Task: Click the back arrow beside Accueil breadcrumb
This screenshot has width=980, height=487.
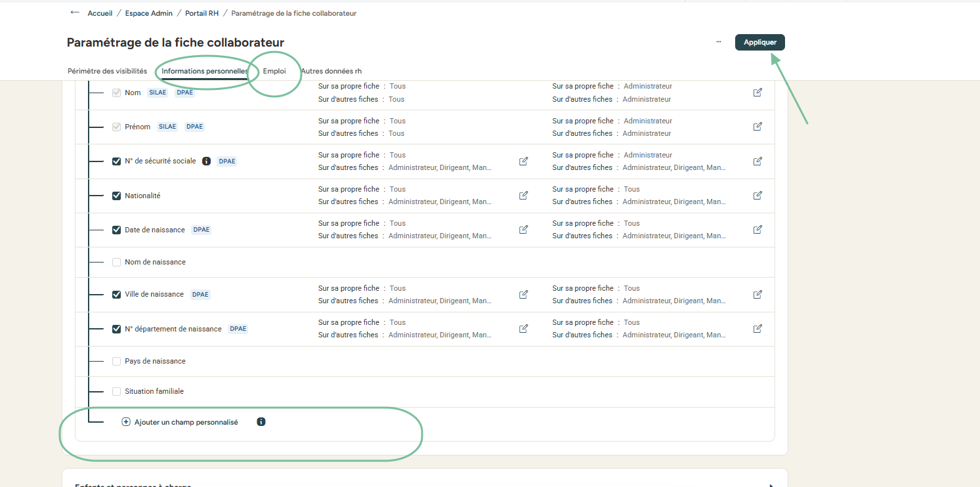Action: (75, 12)
